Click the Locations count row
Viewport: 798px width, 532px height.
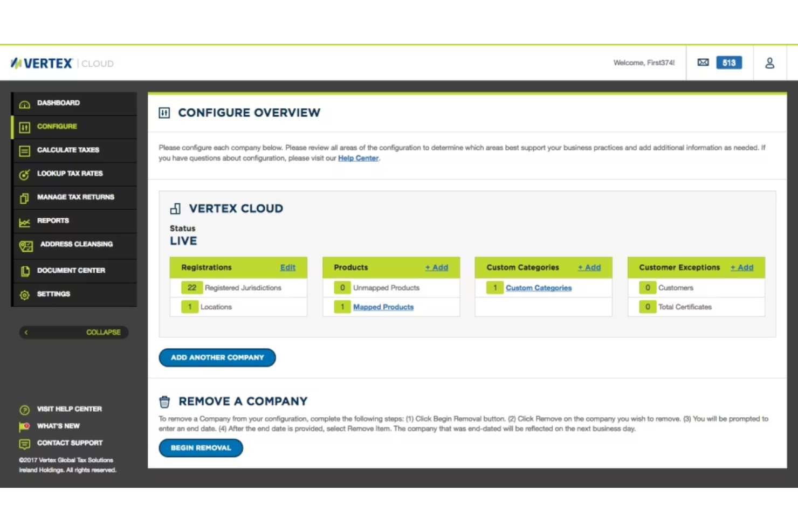click(238, 307)
